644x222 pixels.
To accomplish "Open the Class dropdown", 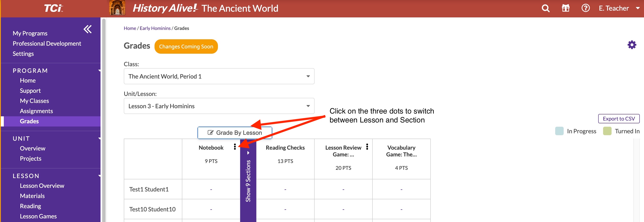I will (x=219, y=76).
